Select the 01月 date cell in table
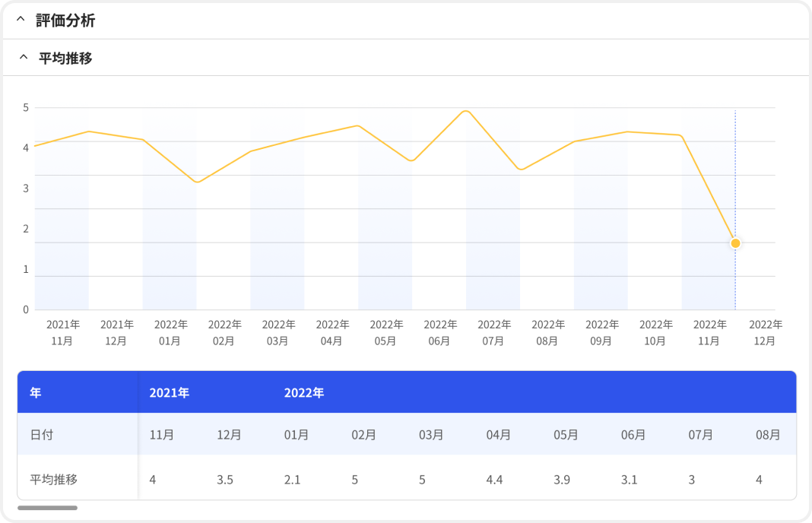Screen dimensions: 812x523 point(297,436)
